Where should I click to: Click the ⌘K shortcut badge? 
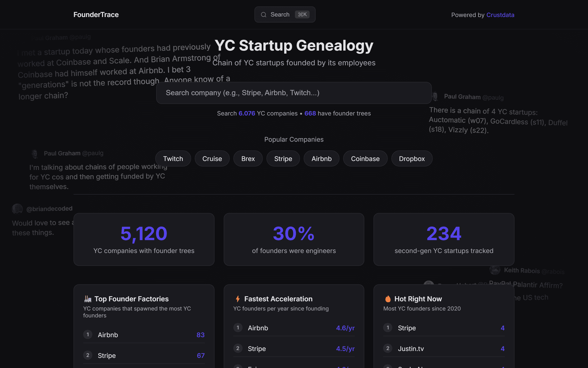pos(302,14)
